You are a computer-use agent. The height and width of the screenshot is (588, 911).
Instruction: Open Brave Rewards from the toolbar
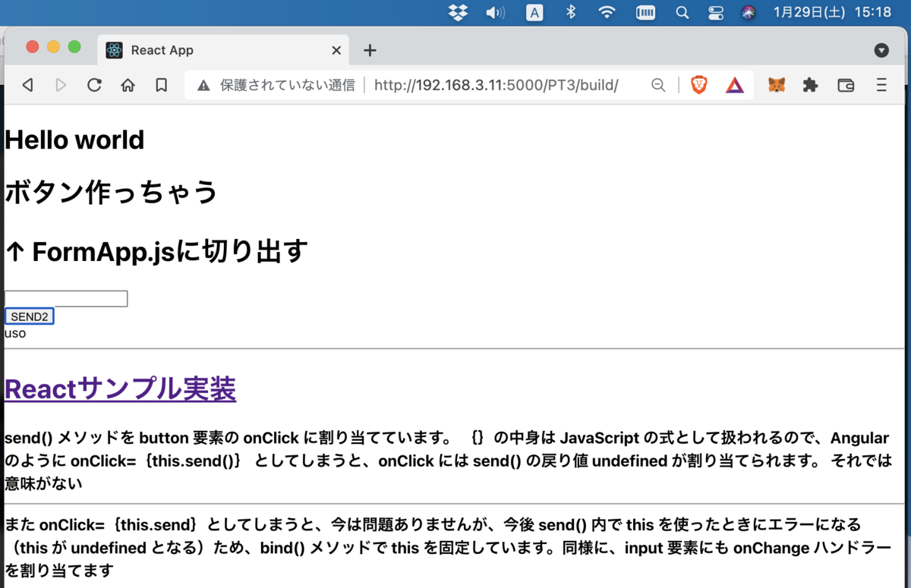tap(734, 85)
